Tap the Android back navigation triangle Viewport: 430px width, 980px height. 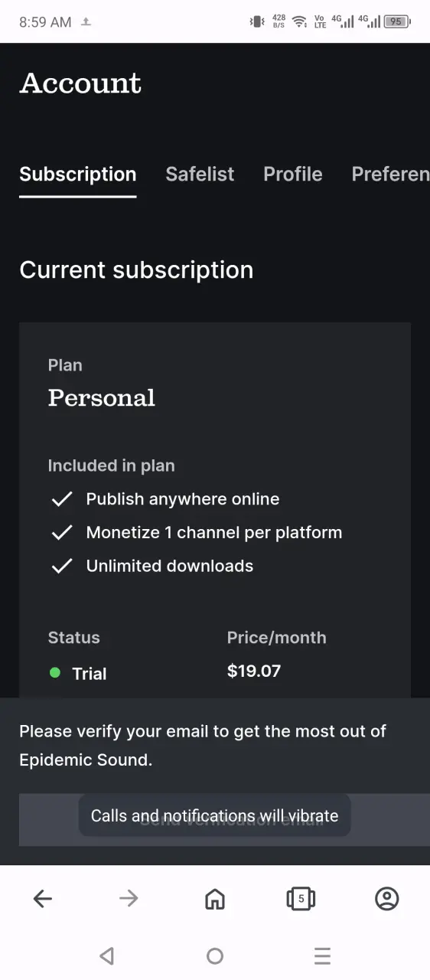click(x=107, y=955)
